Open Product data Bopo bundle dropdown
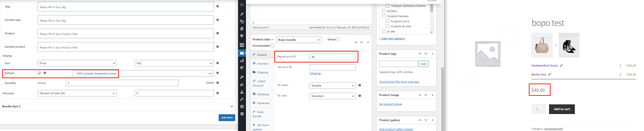Viewport: 644px width, 131px height. [299, 40]
